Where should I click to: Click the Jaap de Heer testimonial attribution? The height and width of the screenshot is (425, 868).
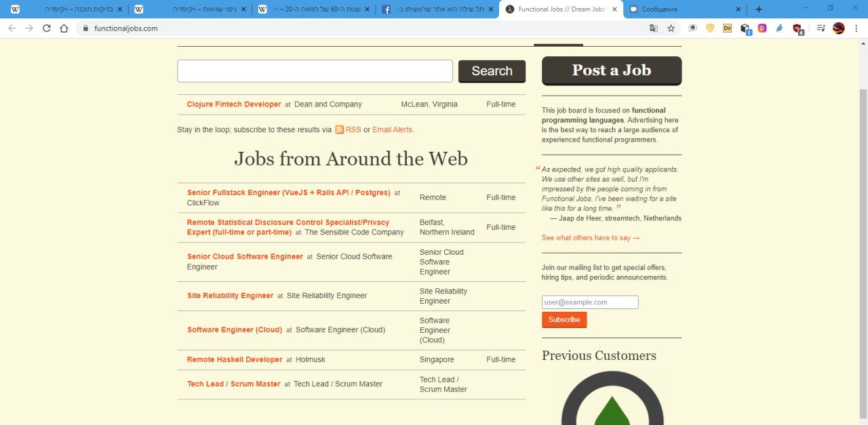click(616, 218)
